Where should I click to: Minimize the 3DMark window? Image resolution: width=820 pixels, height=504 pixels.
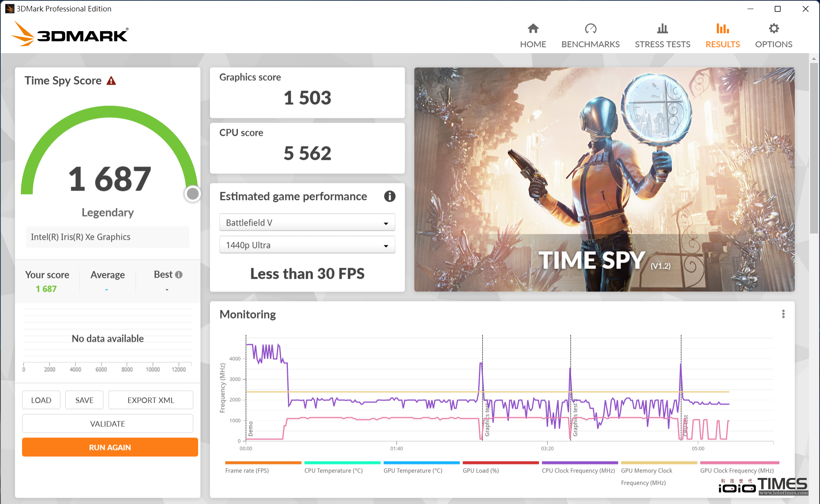(x=750, y=9)
